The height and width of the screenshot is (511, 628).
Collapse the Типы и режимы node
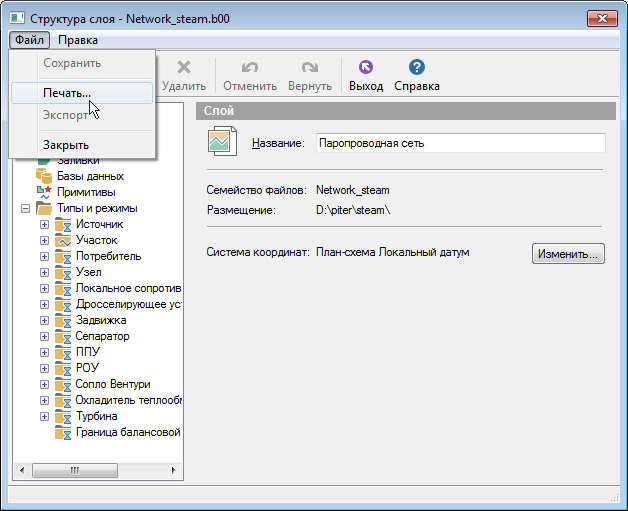click(x=25, y=209)
